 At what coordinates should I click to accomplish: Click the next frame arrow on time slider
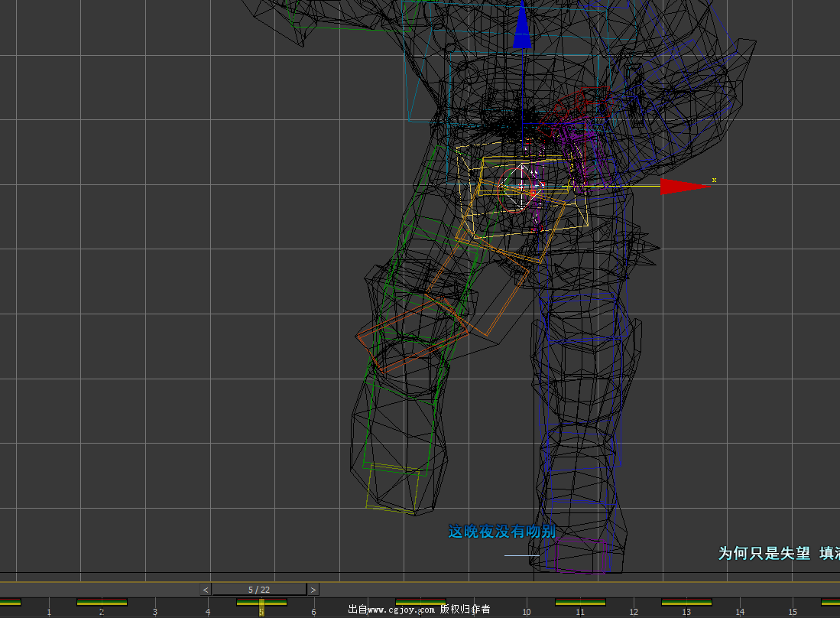click(x=313, y=590)
